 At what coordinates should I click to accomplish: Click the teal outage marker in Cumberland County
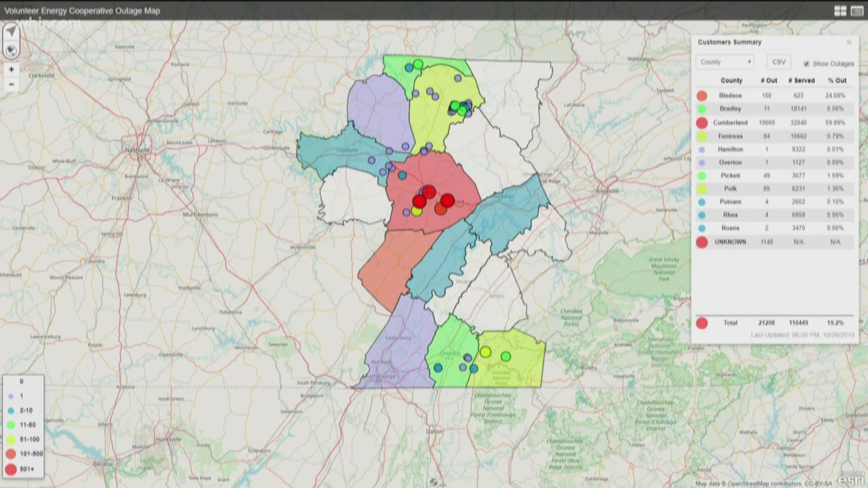pos(402,175)
